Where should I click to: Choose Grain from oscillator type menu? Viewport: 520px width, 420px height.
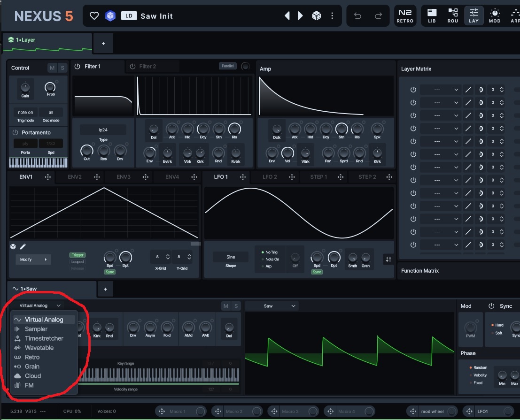click(44, 367)
